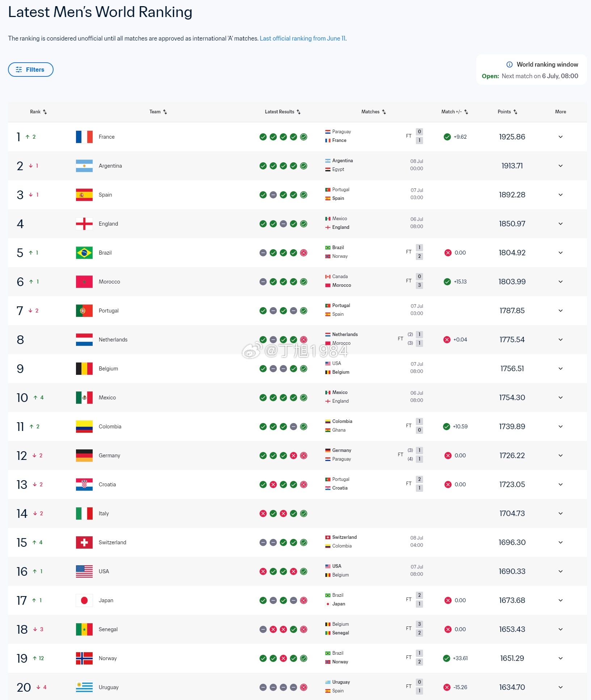Click Argentina points value 1913.71
The image size is (591, 700).
[512, 166]
